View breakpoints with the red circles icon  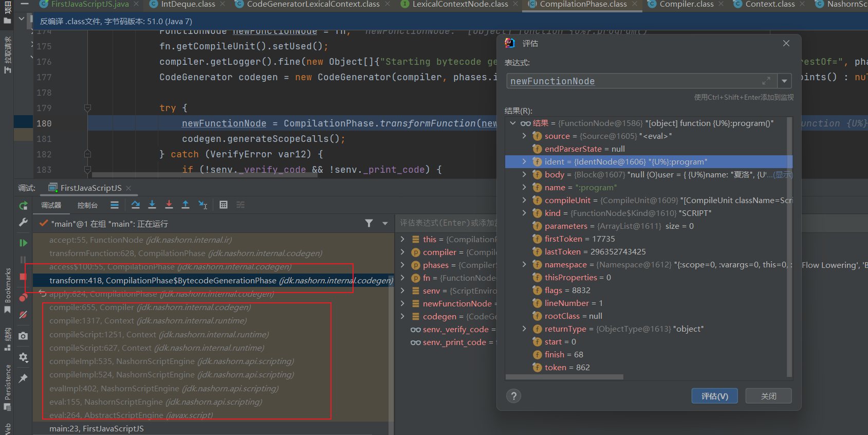[x=23, y=297]
